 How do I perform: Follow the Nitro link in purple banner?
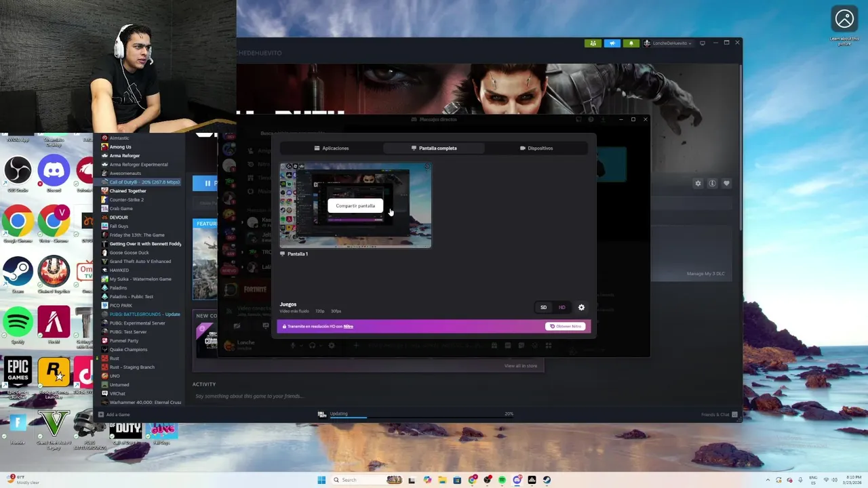348,326
